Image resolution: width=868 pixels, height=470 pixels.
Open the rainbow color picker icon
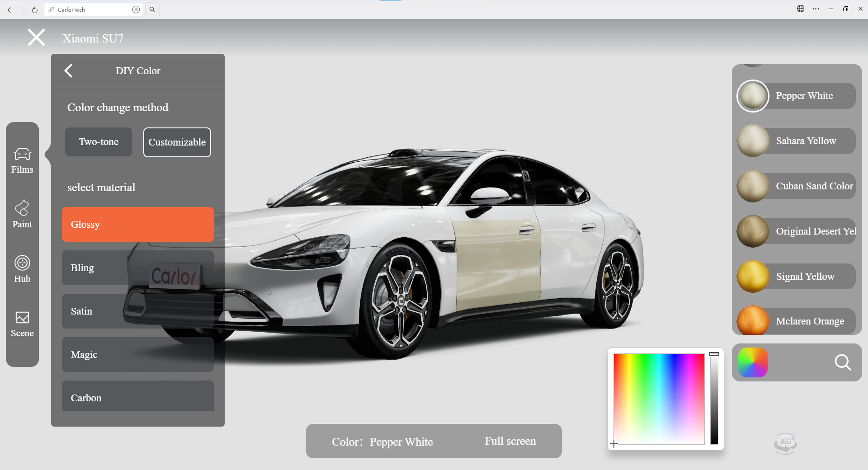tap(753, 362)
